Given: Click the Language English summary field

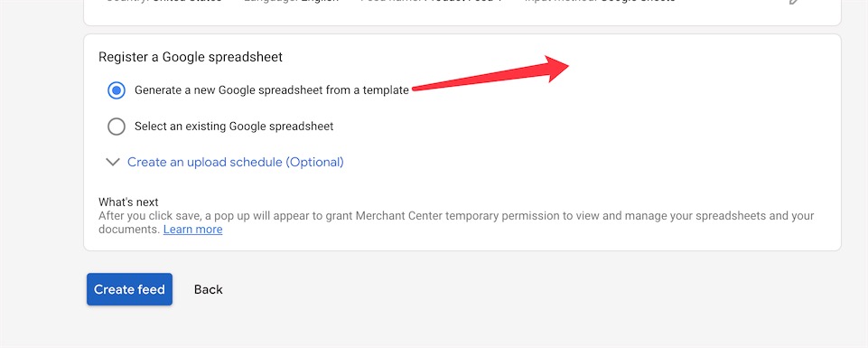Looking at the screenshot, I should pyautogui.click(x=291, y=1).
